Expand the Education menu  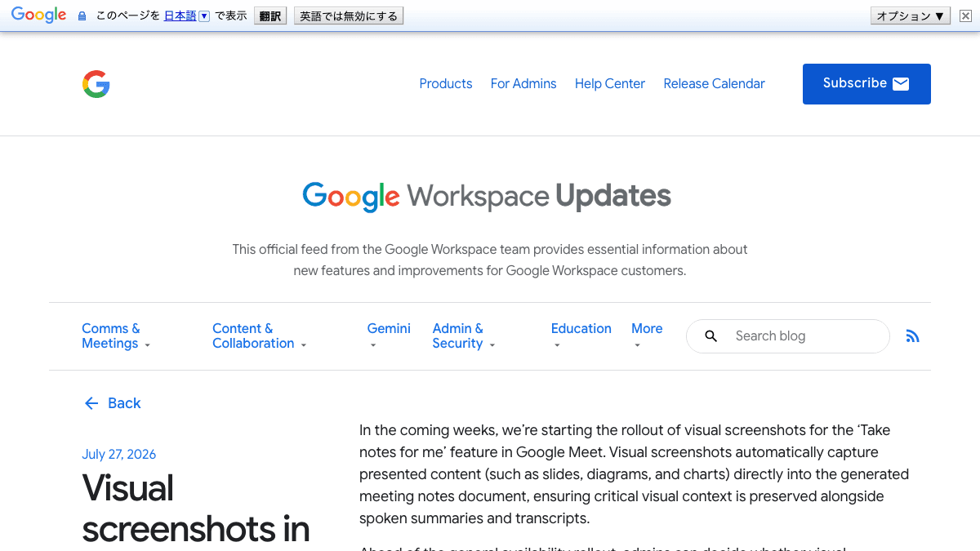pyautogui.click(x=581, y=335)
